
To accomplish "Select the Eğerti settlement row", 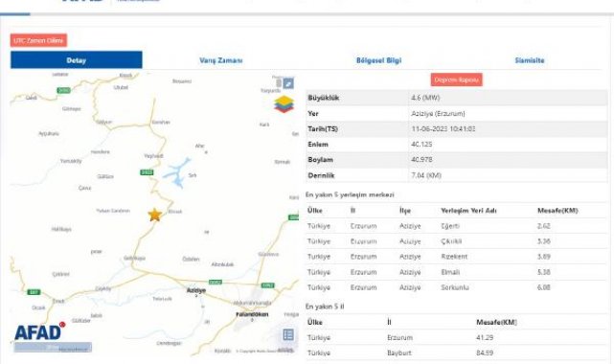I will (457, 226).
